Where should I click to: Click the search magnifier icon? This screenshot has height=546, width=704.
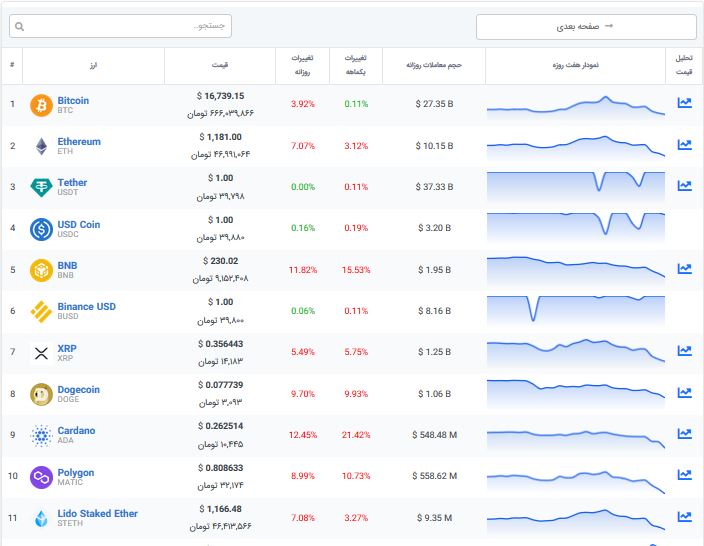[19, 26]
